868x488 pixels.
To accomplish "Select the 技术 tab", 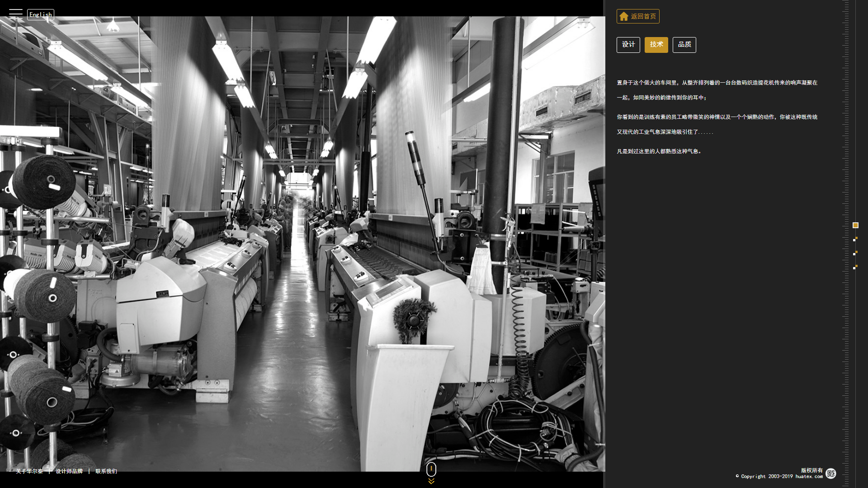I will (x=656, y=45).
